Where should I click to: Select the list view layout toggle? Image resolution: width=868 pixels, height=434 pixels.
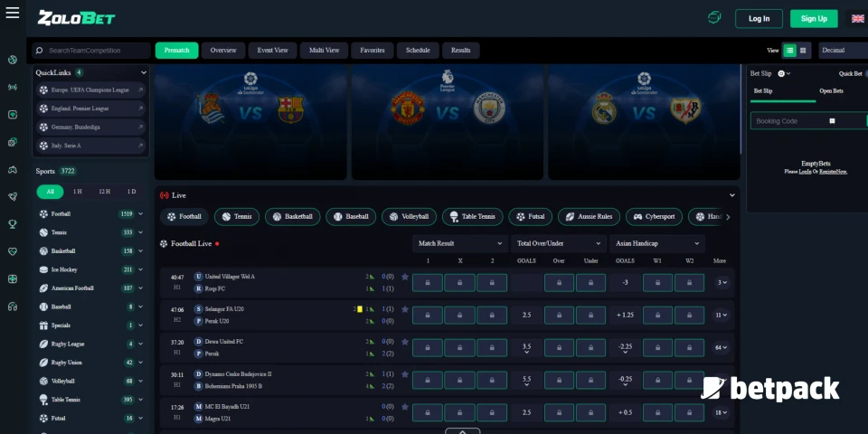(789, 51)
